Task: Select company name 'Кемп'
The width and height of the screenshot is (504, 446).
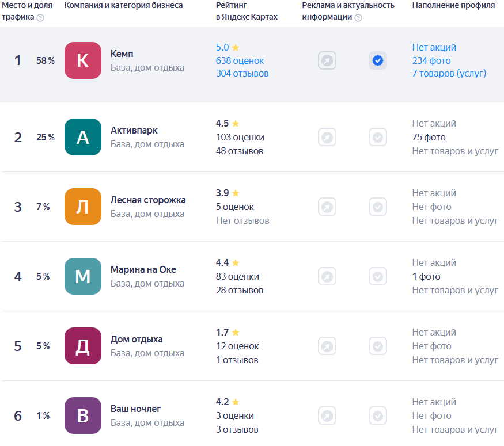Action: (x=122, y=54)
